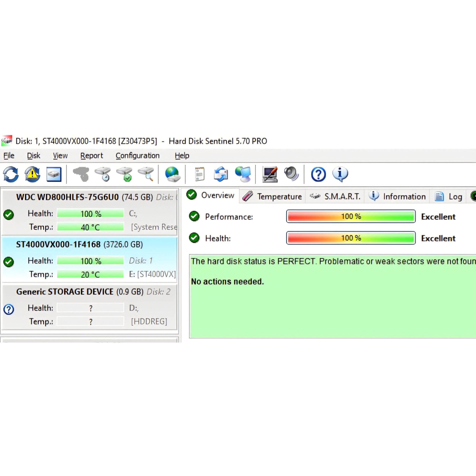Click the send email report icon
476x476 pixels.
(x=221, y=174)
